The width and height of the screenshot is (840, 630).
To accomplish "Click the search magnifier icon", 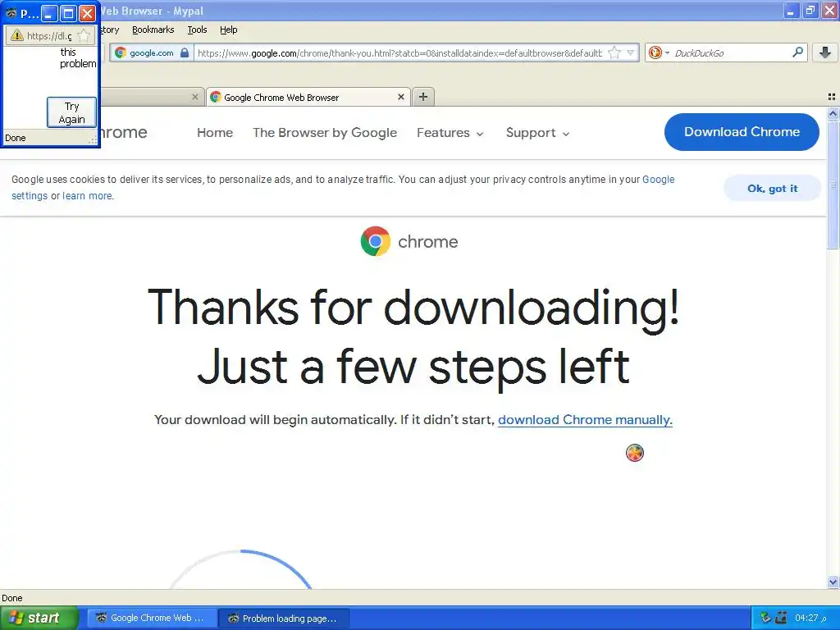I will (797, 52).
